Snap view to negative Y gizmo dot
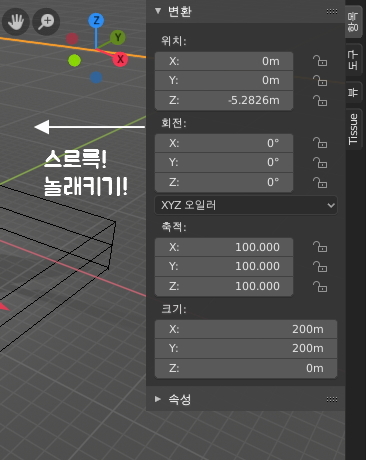 coord(74,61)
